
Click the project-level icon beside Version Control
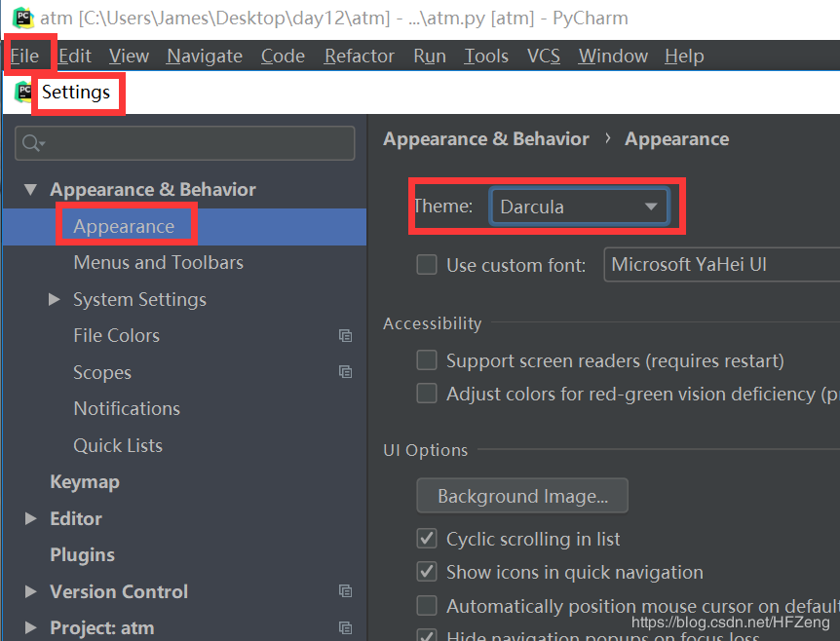point(346,591)
